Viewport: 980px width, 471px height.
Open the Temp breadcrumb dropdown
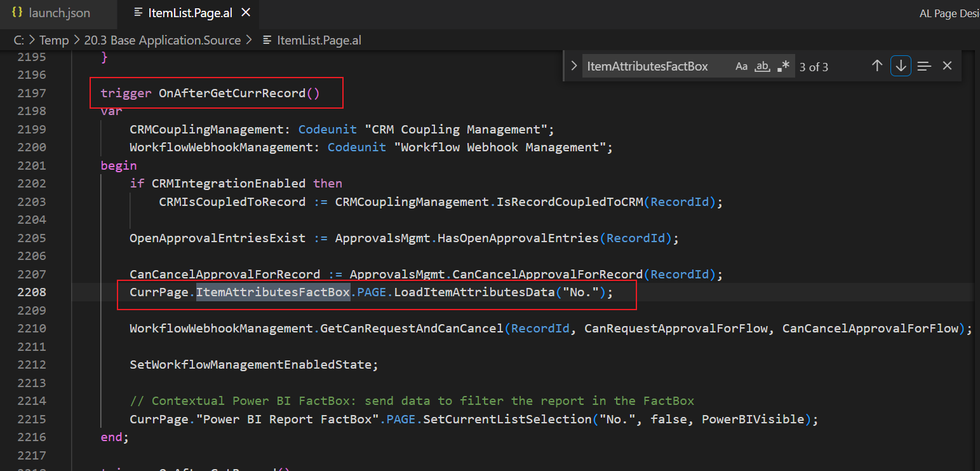point(54,39)
